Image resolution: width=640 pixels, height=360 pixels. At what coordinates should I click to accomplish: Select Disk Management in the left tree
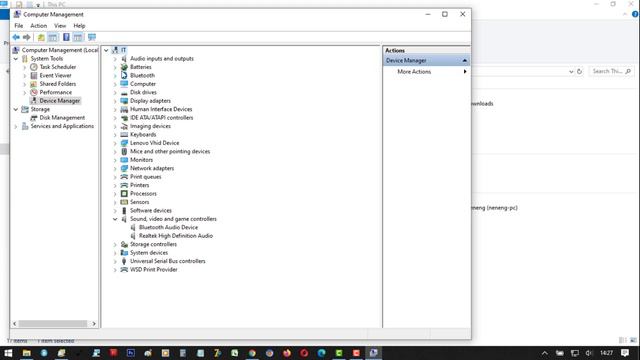click(62, 118)
